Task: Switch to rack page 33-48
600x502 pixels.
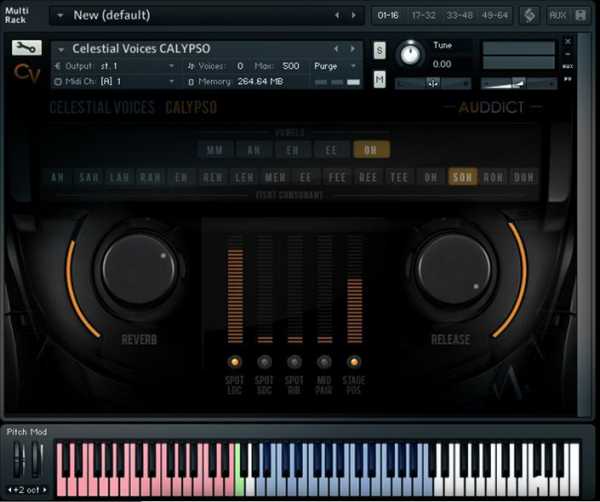Action: coord(459,16)
